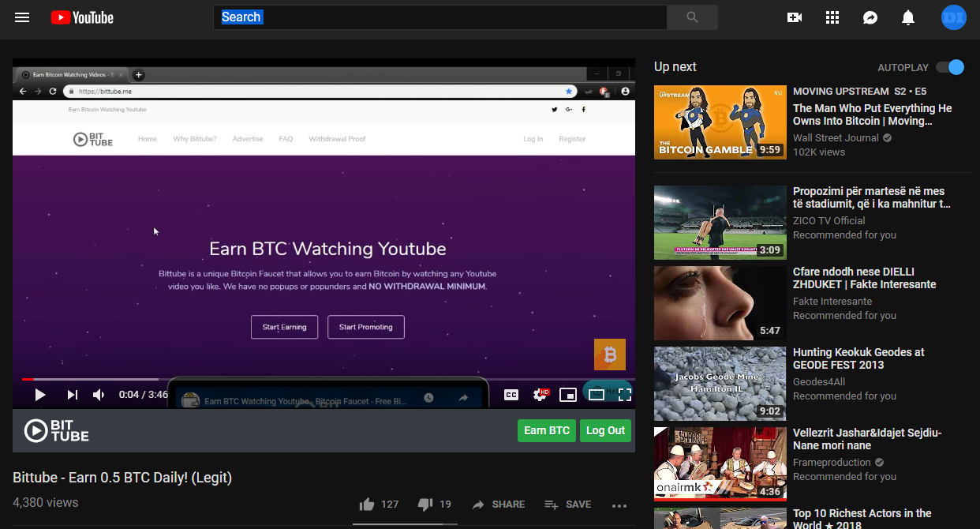Open 'The Man Who Put Everything' video title
Viewport: 980px width, 529px height.
(872, 114)
